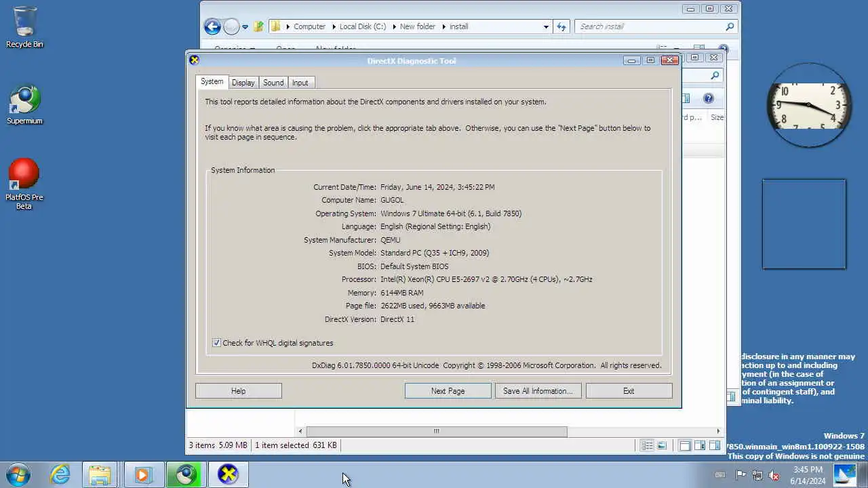Click help icon in second Explorer window
This screenshot has width=868, height=488.
pyautogui.click(x=709, y=98)
